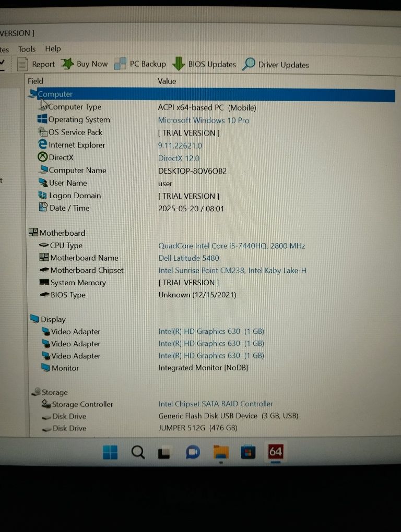Click the AIDA64 taskbar icon
The image size is (401, 532).
click(x=275, y=452)
